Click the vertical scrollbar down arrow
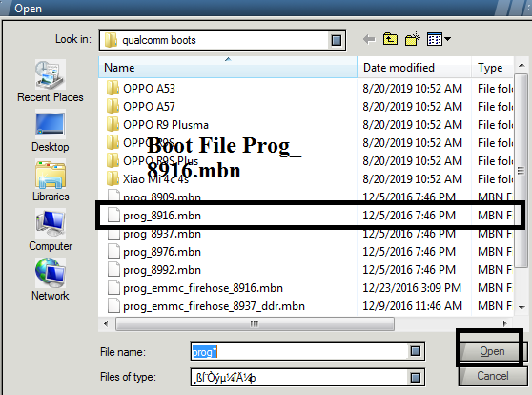The height and width of the screenshot is (395, 532). pos(522,308)
